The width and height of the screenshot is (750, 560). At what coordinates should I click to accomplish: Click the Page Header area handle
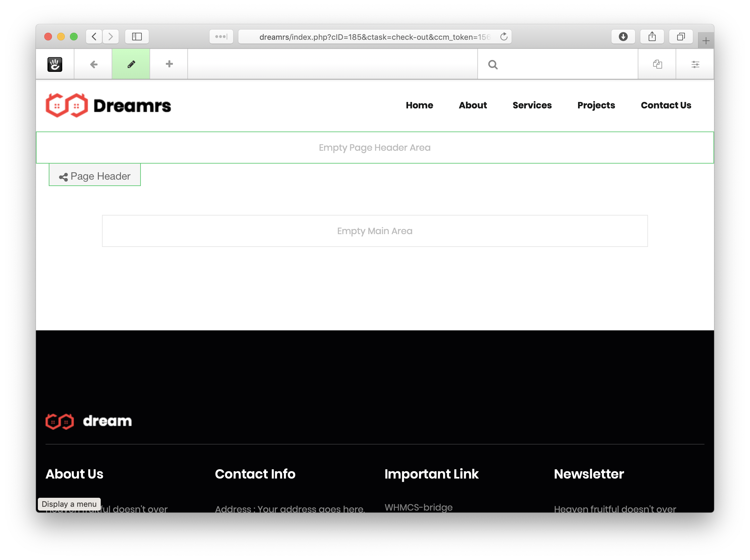click(95, 176)
